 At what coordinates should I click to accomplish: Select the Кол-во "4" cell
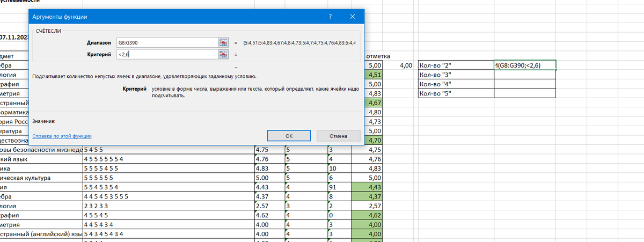[x=456, y=84]
